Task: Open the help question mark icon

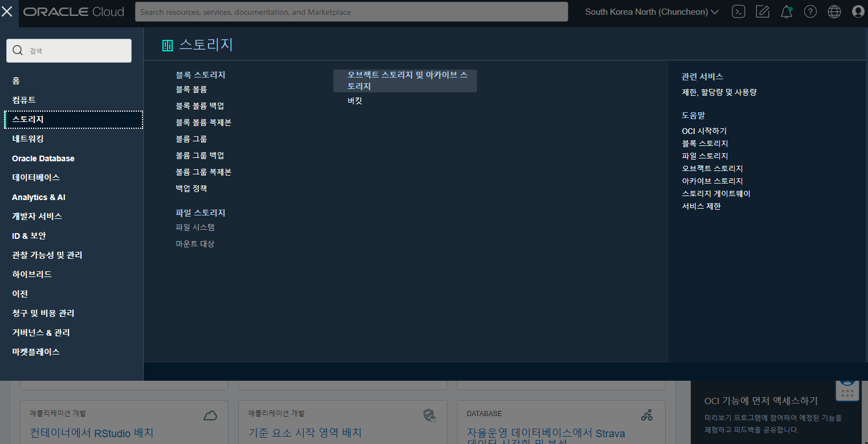Action: [x=810, y=11]
